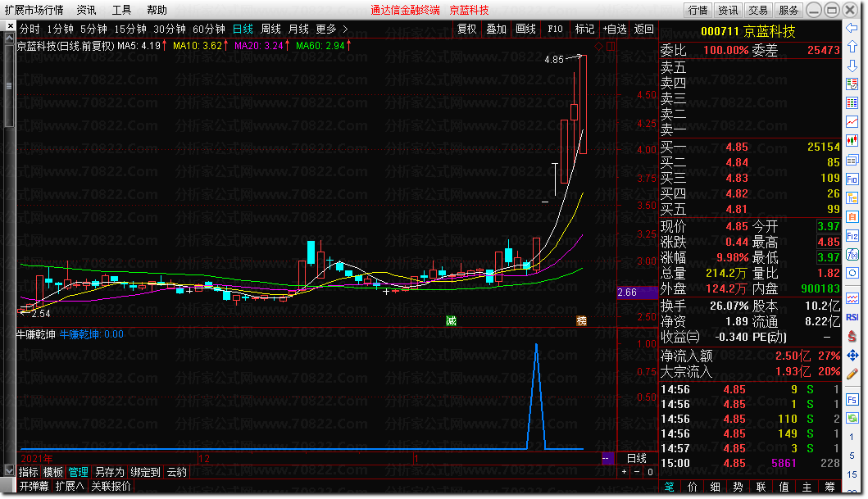
Task: Click the 画线 draw-line button
Action: click(525, 29)
